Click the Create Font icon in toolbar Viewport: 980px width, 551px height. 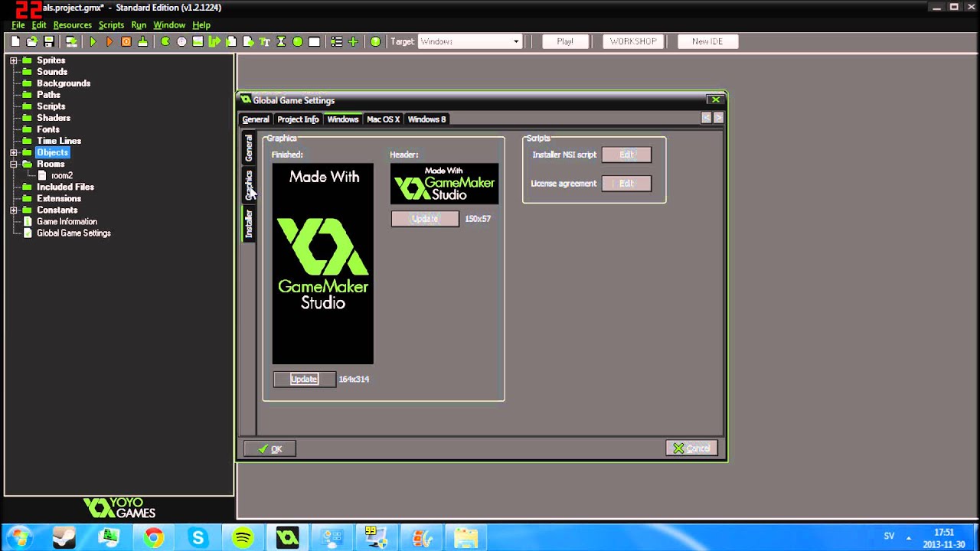pos(264,41)
